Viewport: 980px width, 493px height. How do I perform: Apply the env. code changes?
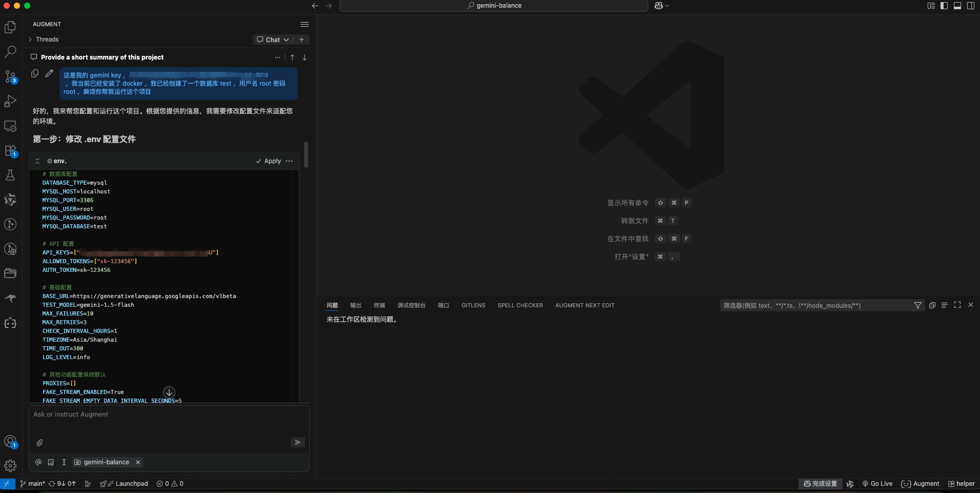(x=269, y=161)
